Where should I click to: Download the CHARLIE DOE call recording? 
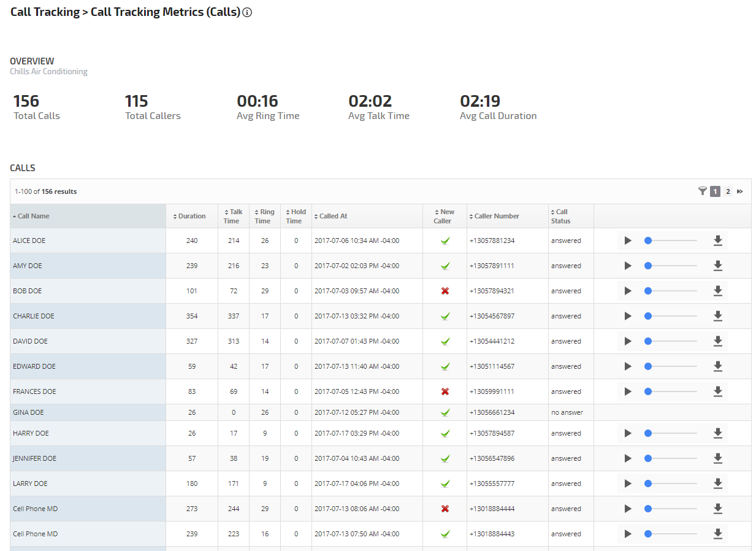point(717,316)
